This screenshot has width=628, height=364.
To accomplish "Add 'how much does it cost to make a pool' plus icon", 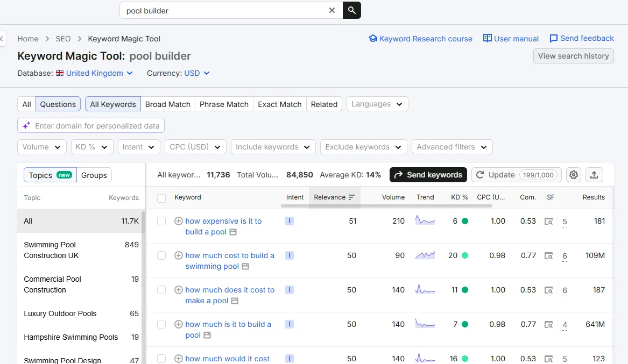I will [x=179, y=290].
